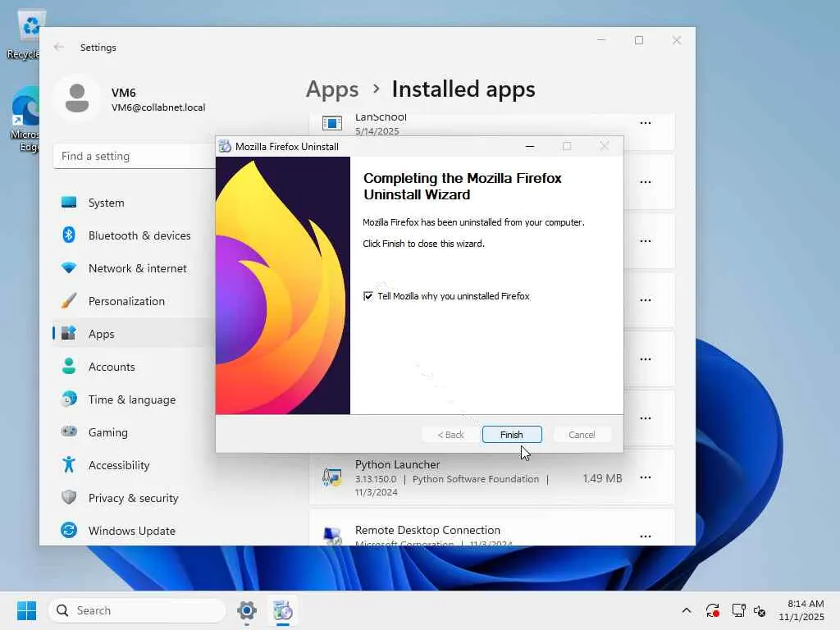This screenshot has height=630, width=840.
Task: Click the Apps breadcrumb link
Action: tap(332, 89)
